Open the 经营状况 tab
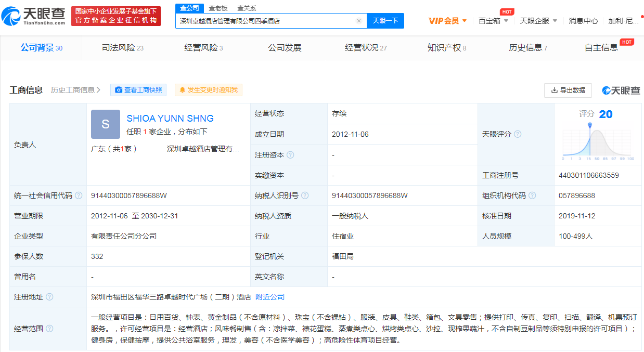The width and height of the screenshot is (644, 352). pos(366,48)
